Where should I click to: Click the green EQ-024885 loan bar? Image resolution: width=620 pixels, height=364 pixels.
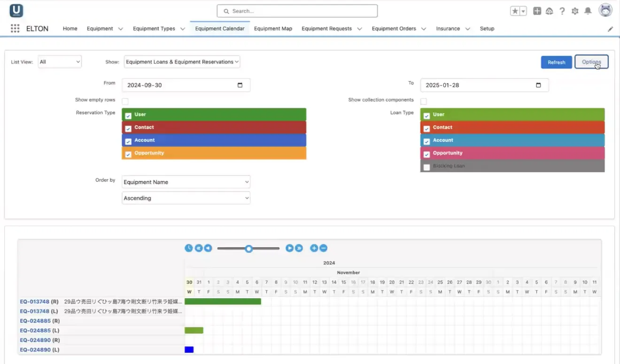[x=194, y=331]
